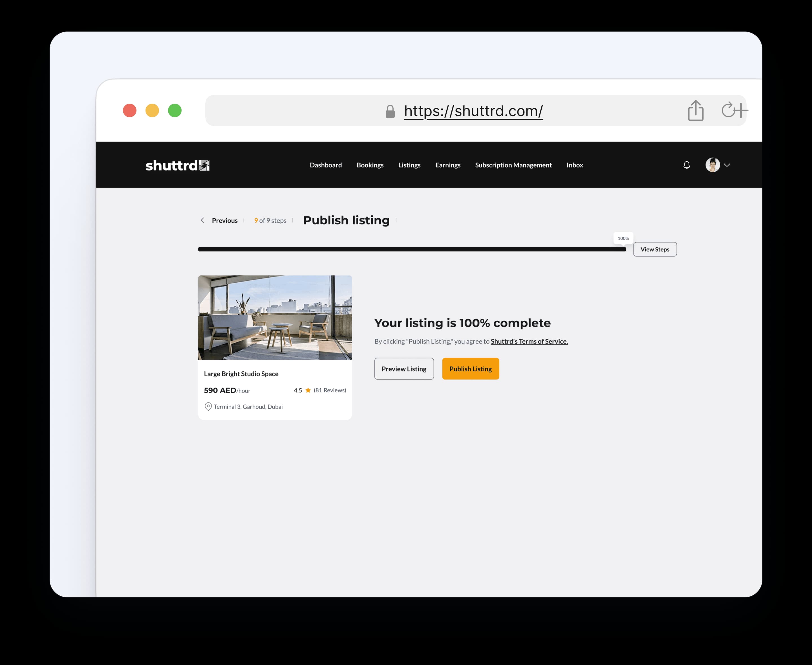Click the share icon in the browser toolbar
This screenshot has height=665, width=812.
pyautogui.click(x=696, y=110)
